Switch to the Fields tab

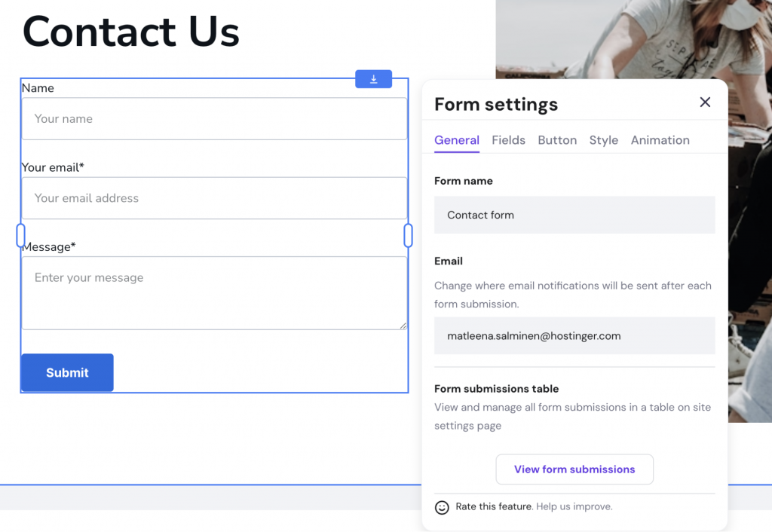click(508, 140)
